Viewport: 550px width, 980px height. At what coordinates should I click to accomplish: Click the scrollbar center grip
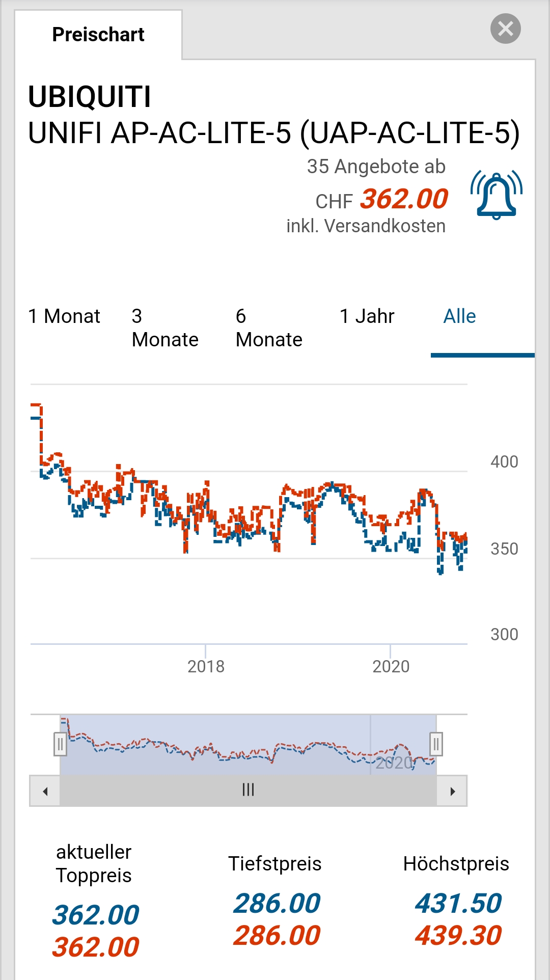point(248,790)
